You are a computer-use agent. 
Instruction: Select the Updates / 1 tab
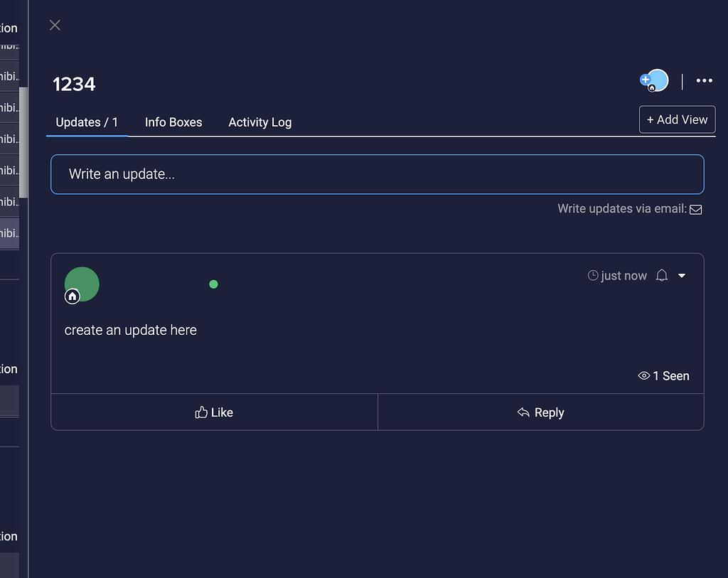tap(87, 122)
